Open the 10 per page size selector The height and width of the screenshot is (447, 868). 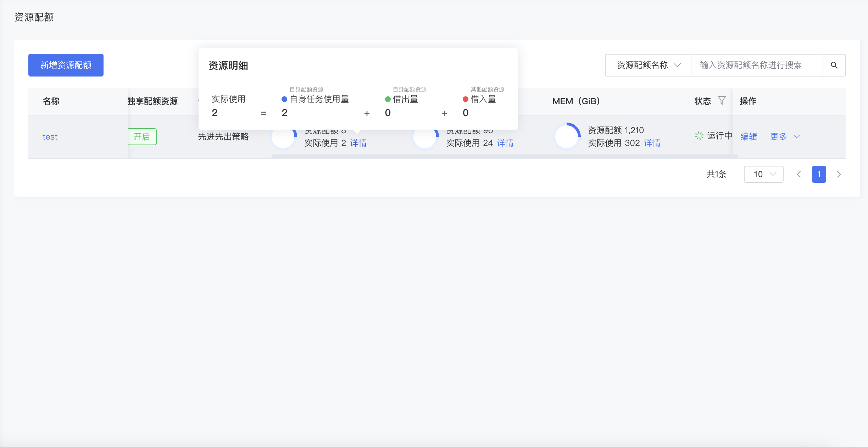(x=763, y=174)
